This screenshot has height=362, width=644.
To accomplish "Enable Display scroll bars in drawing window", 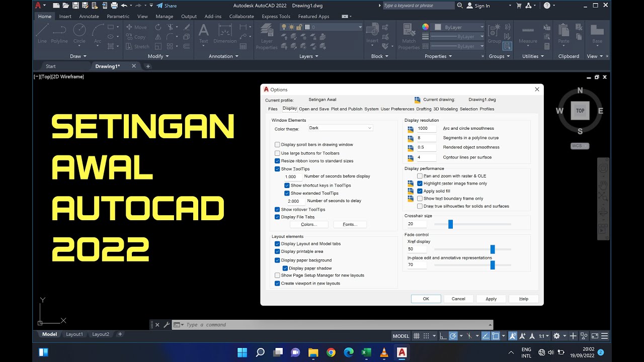I will pos(277,145).
